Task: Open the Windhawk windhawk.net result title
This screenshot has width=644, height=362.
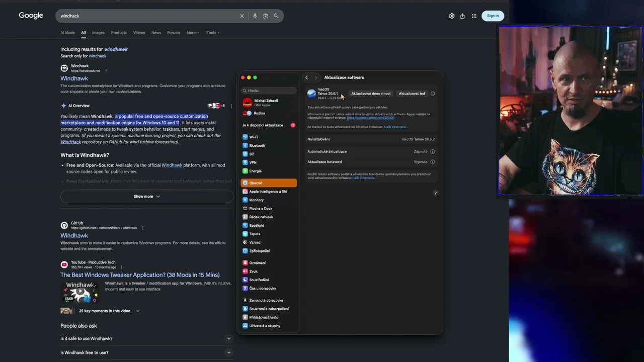Action: (x=74, y=78)
